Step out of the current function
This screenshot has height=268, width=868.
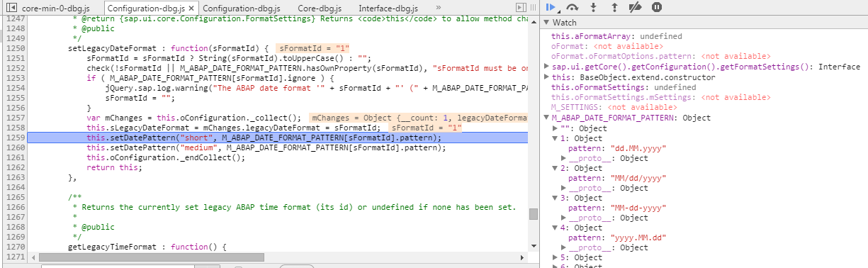[x=614, y=7]
